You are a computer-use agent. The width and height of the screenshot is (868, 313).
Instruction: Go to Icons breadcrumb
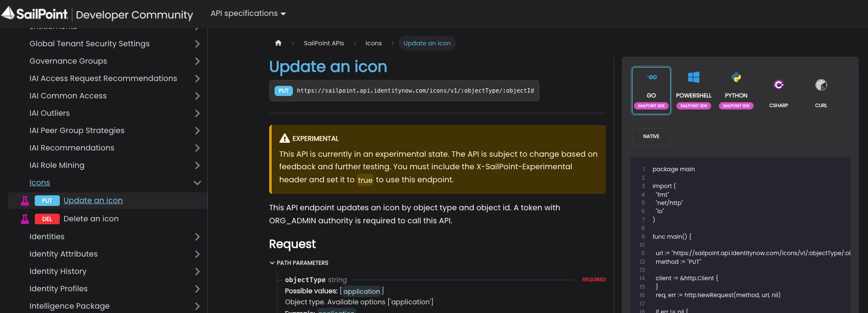373,43
